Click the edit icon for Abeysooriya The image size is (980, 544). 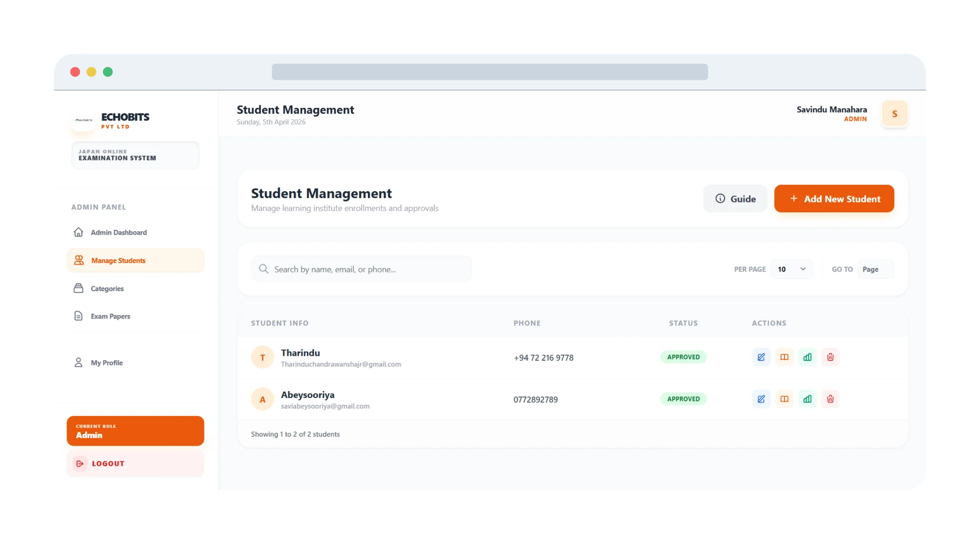pos(761,399)
